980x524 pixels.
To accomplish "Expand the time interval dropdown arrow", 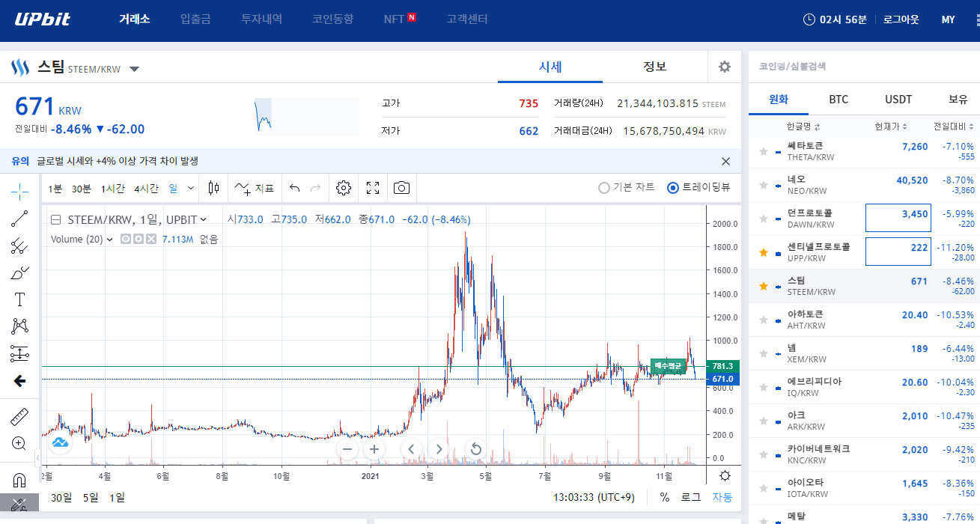I will tap(191, 188).
